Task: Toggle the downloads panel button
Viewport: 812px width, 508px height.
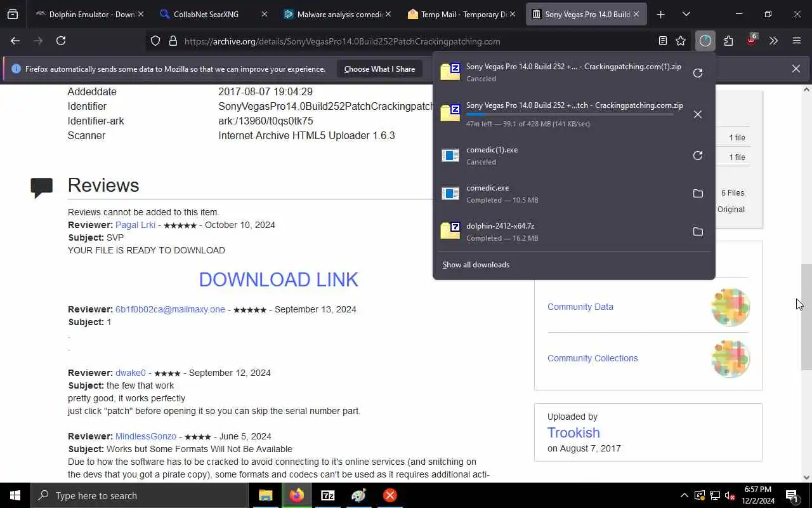Action: click(x=705, y=41)
